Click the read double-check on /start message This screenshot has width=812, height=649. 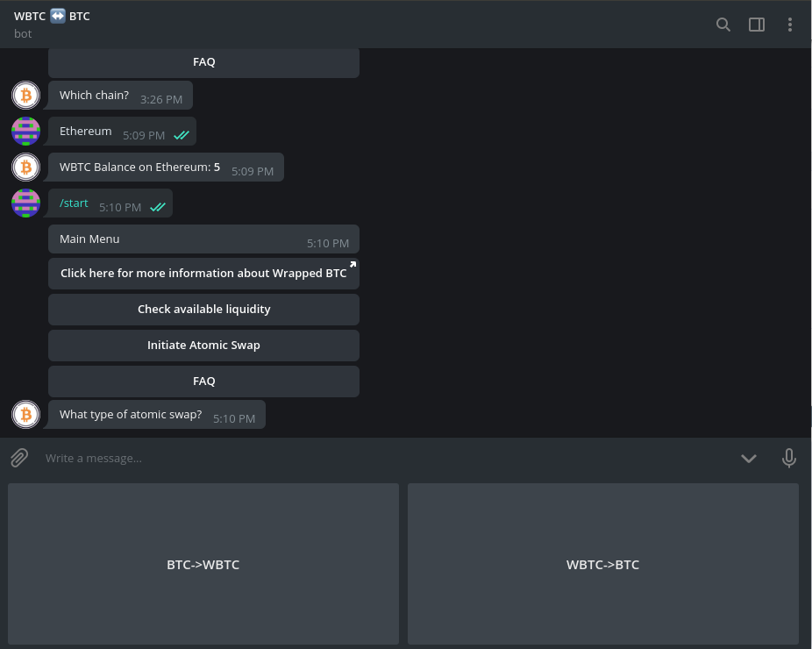(x=158, y=207)
